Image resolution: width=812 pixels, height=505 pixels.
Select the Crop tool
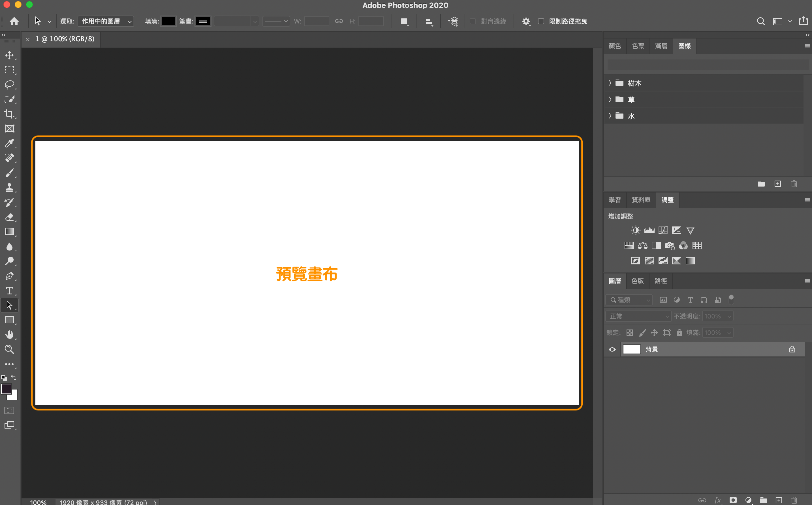point(9,114)
